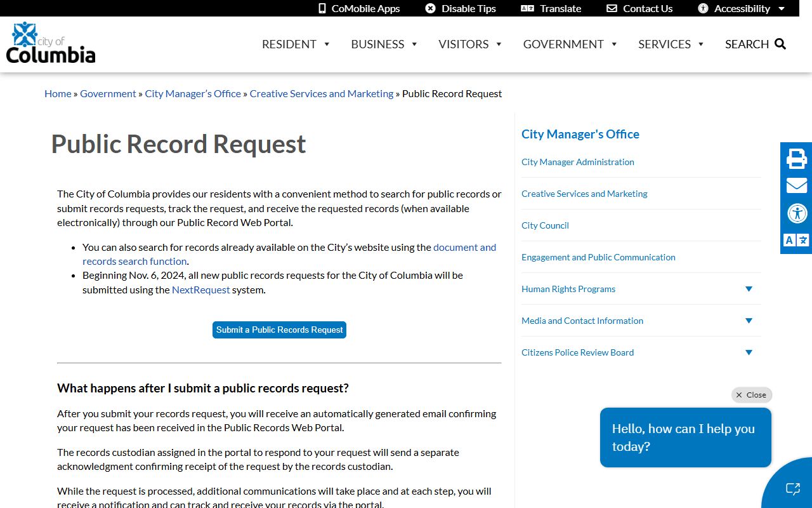Open City Manager Administration sidebar link
This screenshot has height=508, width=812.
578,162
